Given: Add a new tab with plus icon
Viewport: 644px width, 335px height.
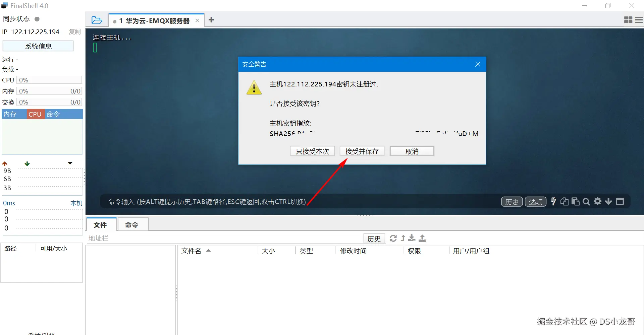Looking at the screenshot, I should (211, 20).
